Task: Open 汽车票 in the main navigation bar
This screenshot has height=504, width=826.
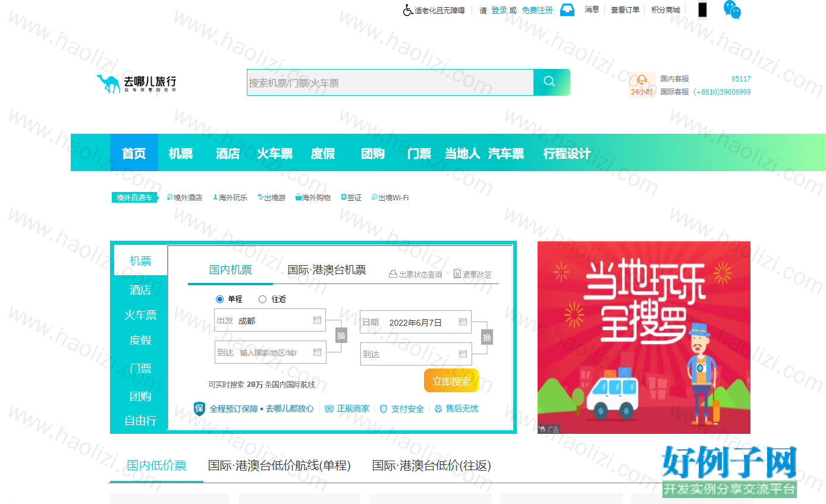Action: click(x=506, y=153)
